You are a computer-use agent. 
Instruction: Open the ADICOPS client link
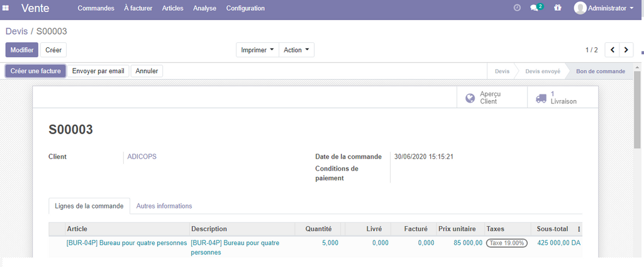coord(142,157)
